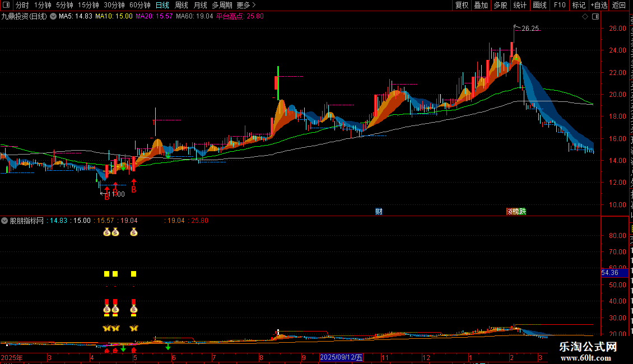Click the third yellow square signal
This screenshot has width=633, height=364.
click(x=134, y=274)
